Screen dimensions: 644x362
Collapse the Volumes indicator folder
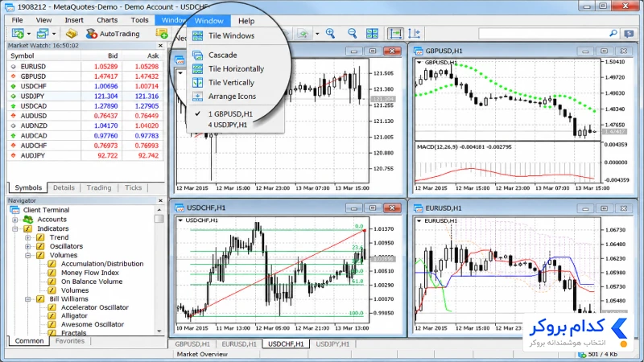click(x=27, y=255)
